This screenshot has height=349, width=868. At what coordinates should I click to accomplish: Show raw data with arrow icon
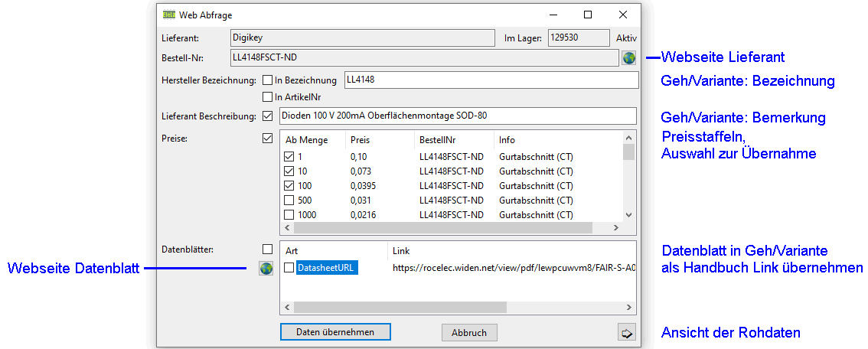click(x=627, y=333)
